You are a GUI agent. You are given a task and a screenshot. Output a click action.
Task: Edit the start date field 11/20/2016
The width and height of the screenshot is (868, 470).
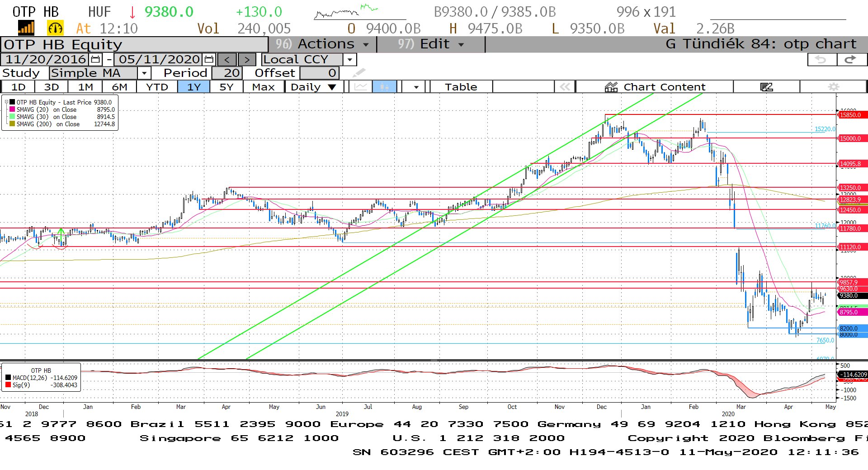[x=46, y=59]
